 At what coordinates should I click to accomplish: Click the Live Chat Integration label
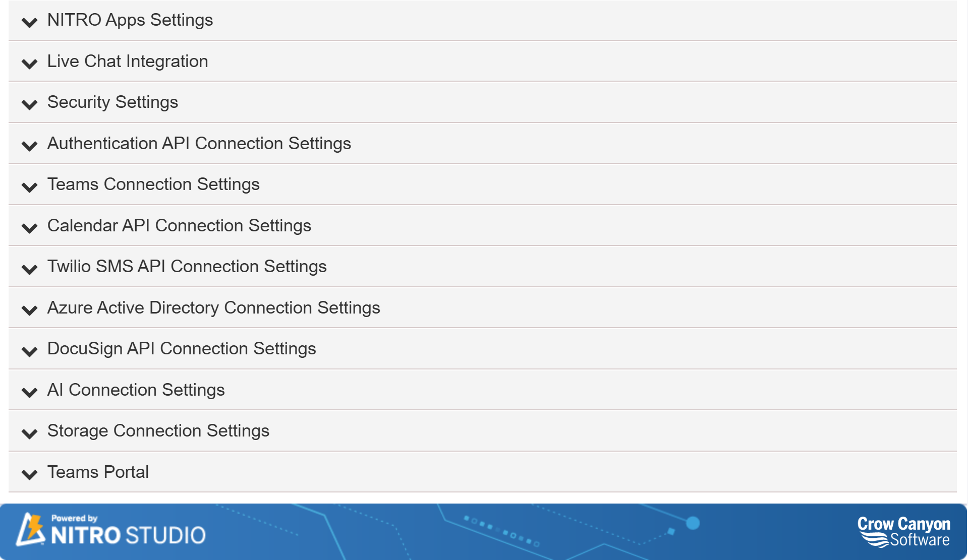point(127,61)
